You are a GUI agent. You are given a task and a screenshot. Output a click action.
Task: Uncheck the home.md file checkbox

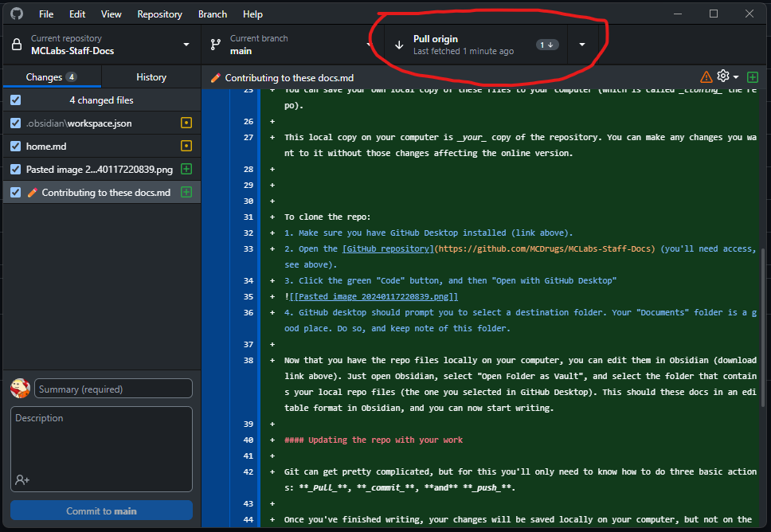tap(16, 146)
